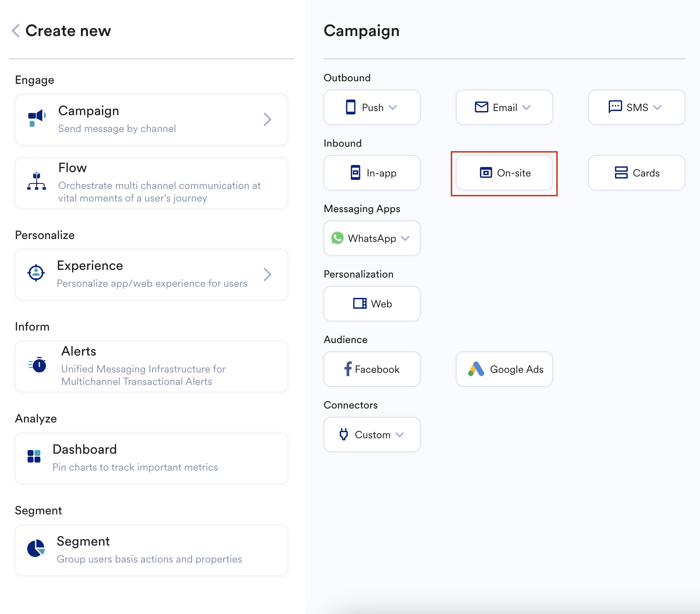Click the Alerts stopwatch icon

[38, 365]
